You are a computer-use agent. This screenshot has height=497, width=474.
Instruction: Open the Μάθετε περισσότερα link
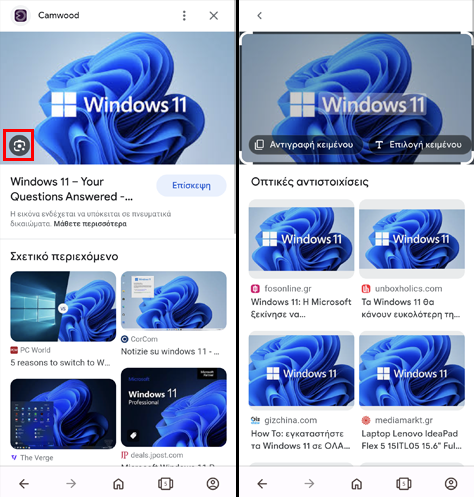pyautogui.click(x=90, y=224)
